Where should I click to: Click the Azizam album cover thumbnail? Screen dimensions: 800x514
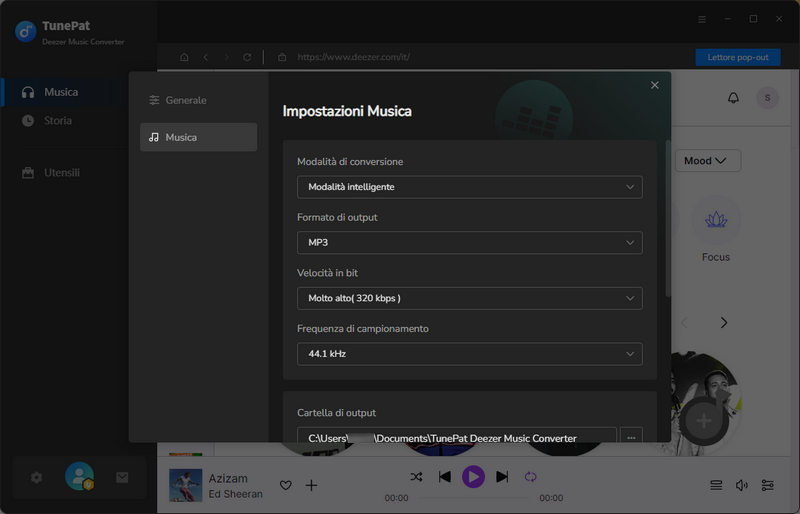185,485
